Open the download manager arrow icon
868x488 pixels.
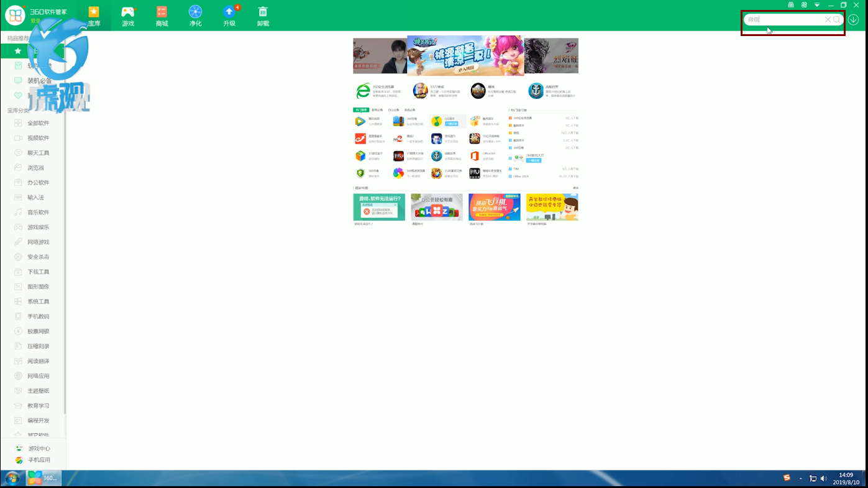853,20
